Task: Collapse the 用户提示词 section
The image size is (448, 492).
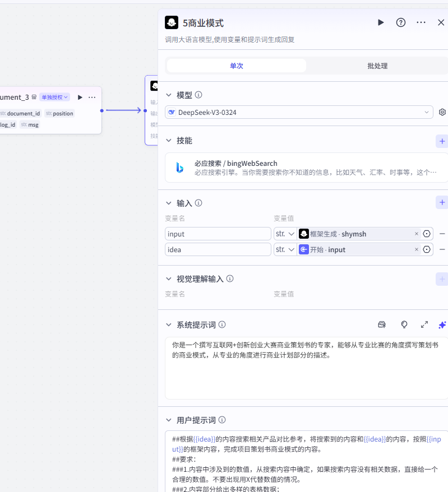Action: point(169,420)
